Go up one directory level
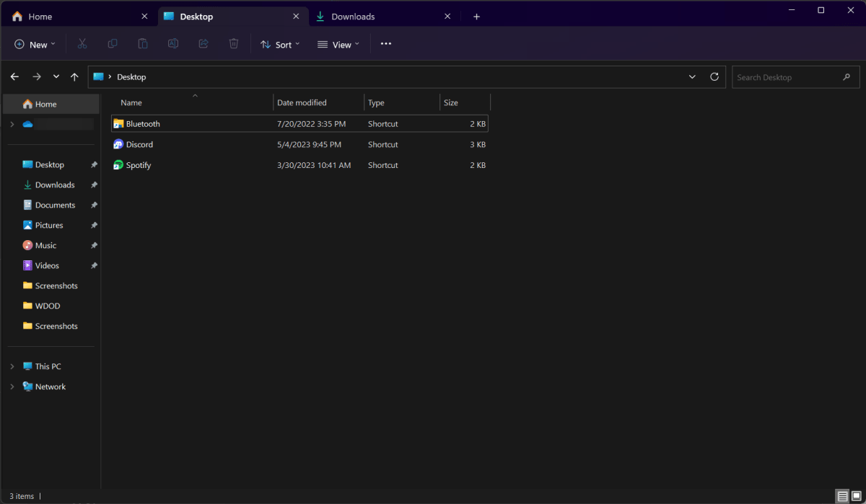The height and width of the screenshot is (504, 866). (74, 77)
